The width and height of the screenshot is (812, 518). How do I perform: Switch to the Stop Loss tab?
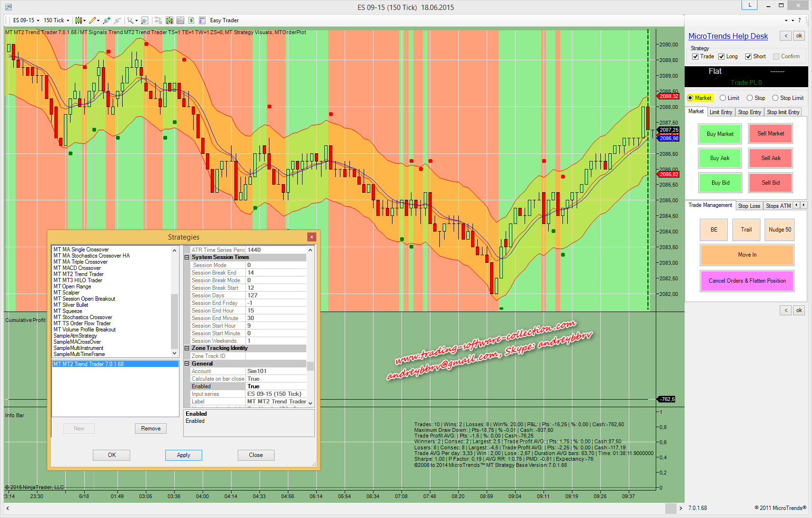(x=749, y=206)
